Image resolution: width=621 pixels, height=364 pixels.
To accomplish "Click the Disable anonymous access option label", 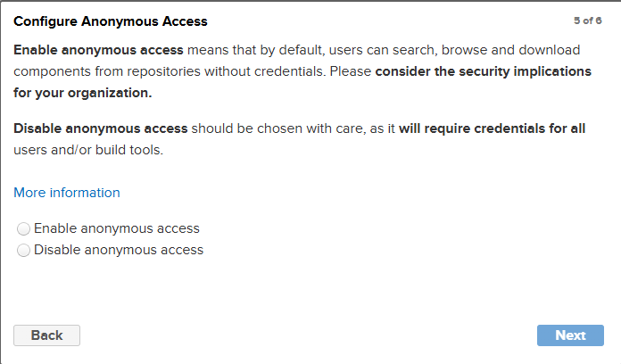I will click(119, 250).
